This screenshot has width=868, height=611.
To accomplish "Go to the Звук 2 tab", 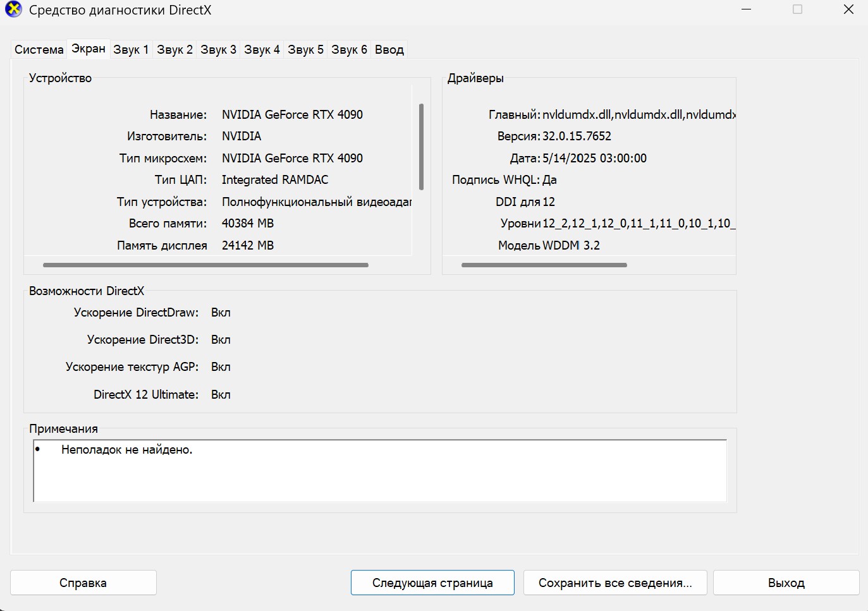I will pos(174,49).
